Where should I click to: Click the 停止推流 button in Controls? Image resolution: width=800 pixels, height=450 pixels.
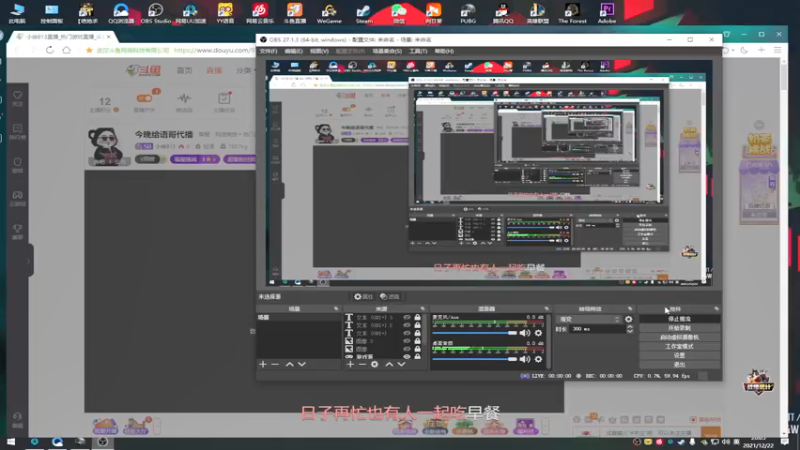679,319
